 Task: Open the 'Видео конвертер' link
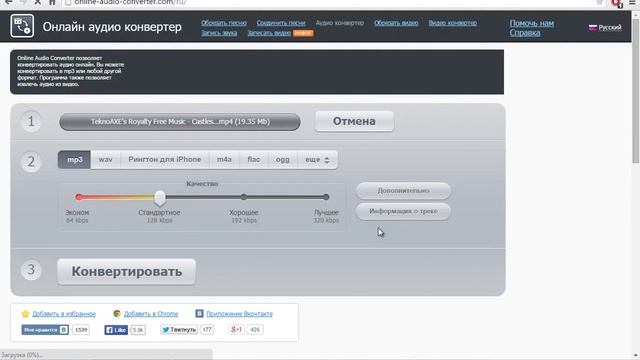point(453,23)
